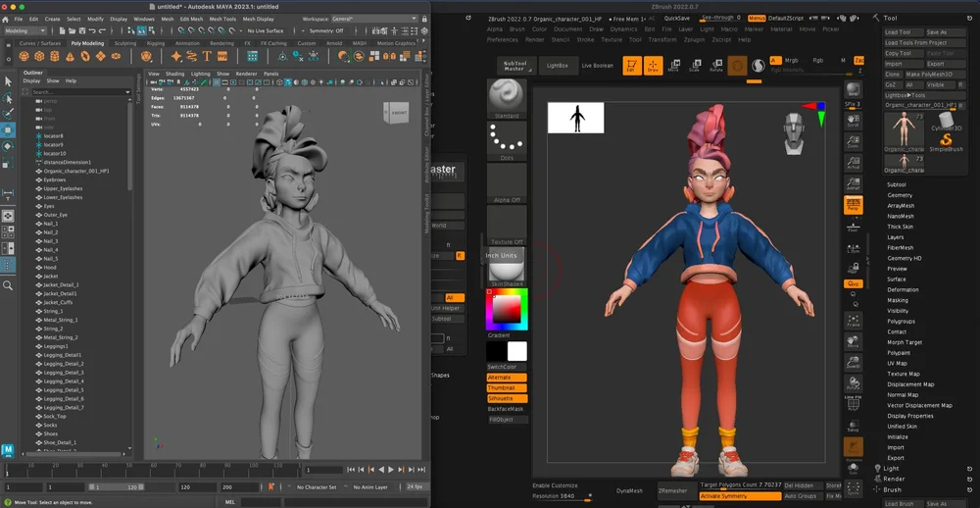Click the Maya polygon cylinder shelf icon

[55, 56]
